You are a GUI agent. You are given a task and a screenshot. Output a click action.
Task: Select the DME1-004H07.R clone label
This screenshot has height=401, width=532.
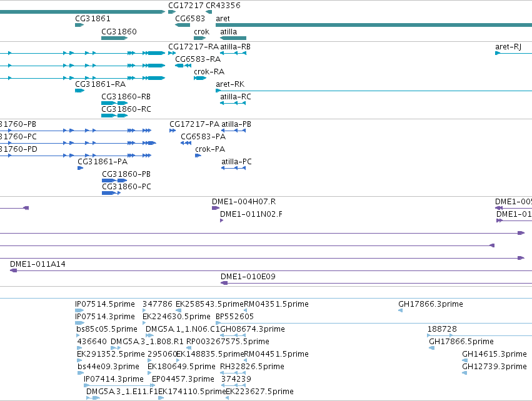pyautogui.click(x=244, y=202)
